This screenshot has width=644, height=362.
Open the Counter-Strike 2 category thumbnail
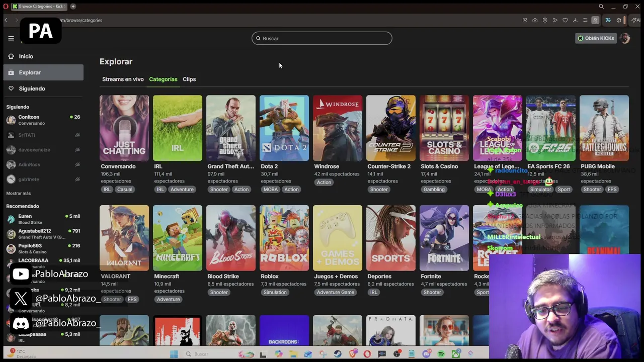[391, 128]
